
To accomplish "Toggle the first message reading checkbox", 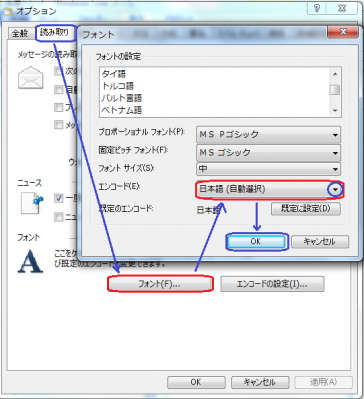I will coord(58,71).
